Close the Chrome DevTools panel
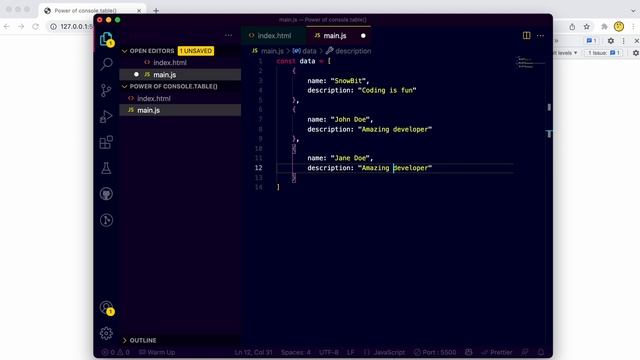Screen dimensions: 640x360 pyautogui.click(x=636, y=40)
